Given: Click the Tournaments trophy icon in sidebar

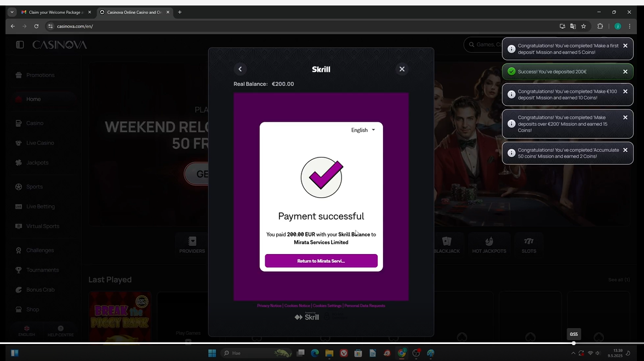Looking at the screenshot, I should point(19,270).
